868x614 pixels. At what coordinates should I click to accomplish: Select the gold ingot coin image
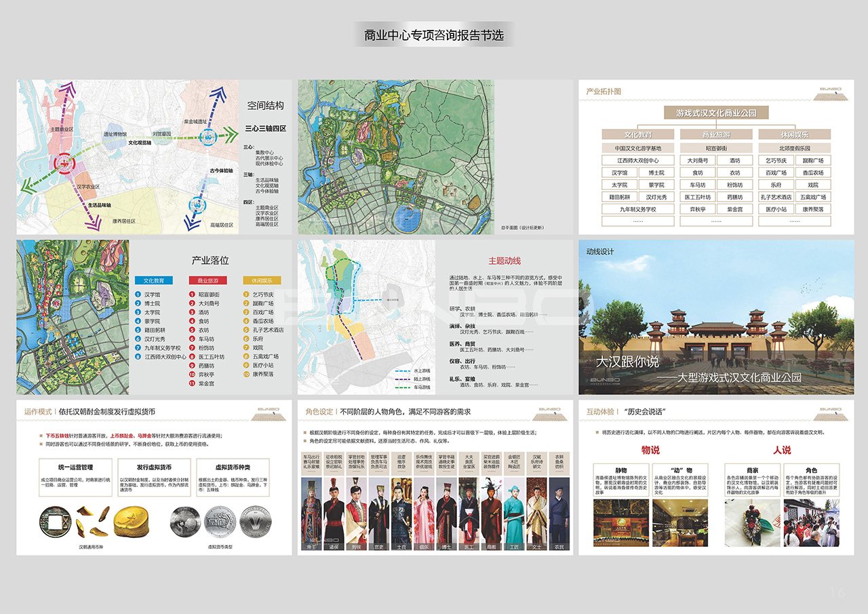click(132, 519)
